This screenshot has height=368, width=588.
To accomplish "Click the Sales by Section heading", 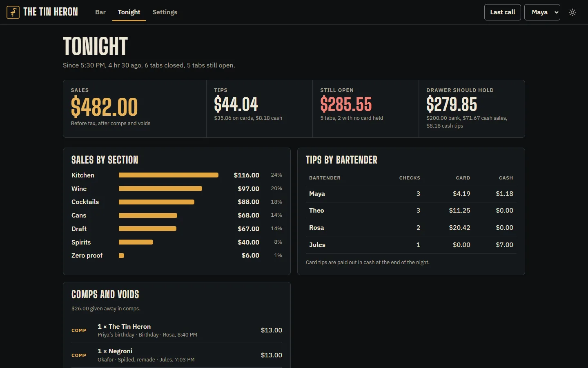I will 105,160.
